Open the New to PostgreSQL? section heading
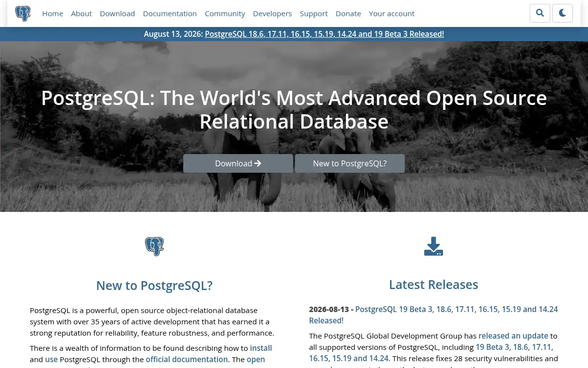Image resolution: width=588 pixels, height=368 pixels. point(154,286)
